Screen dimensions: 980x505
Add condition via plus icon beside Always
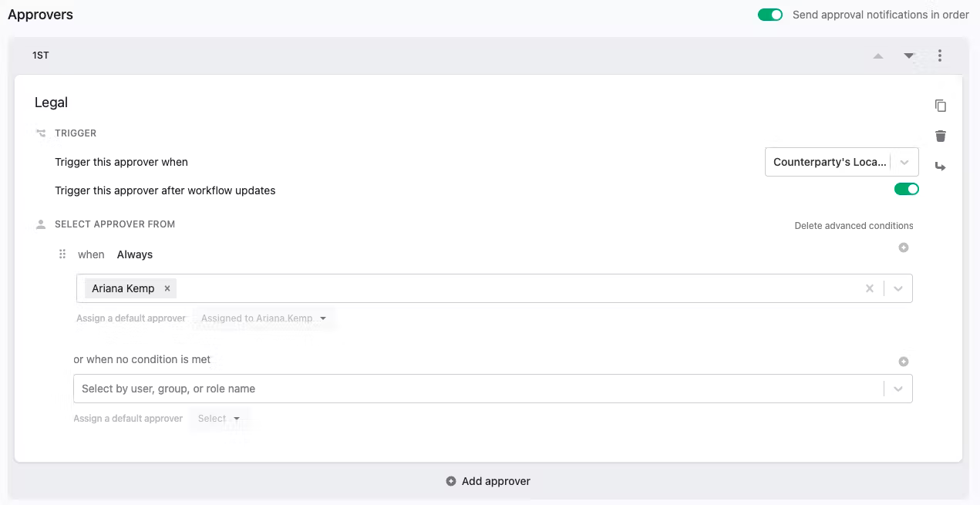(904, 247)
